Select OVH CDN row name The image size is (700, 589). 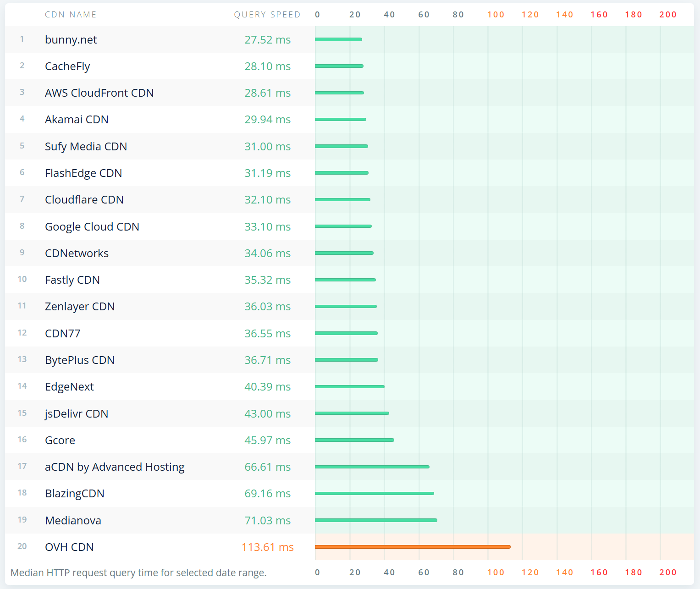click(x=69, y=547)
